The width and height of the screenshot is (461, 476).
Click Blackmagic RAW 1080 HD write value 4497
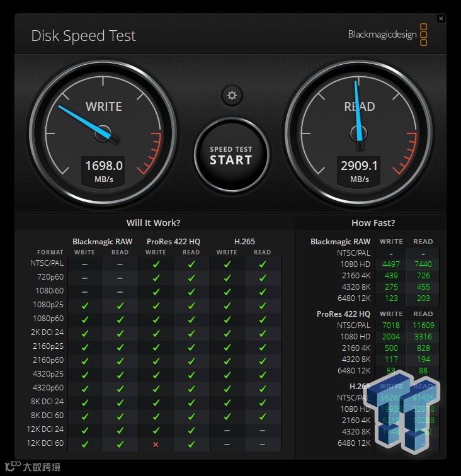point(391,264)
